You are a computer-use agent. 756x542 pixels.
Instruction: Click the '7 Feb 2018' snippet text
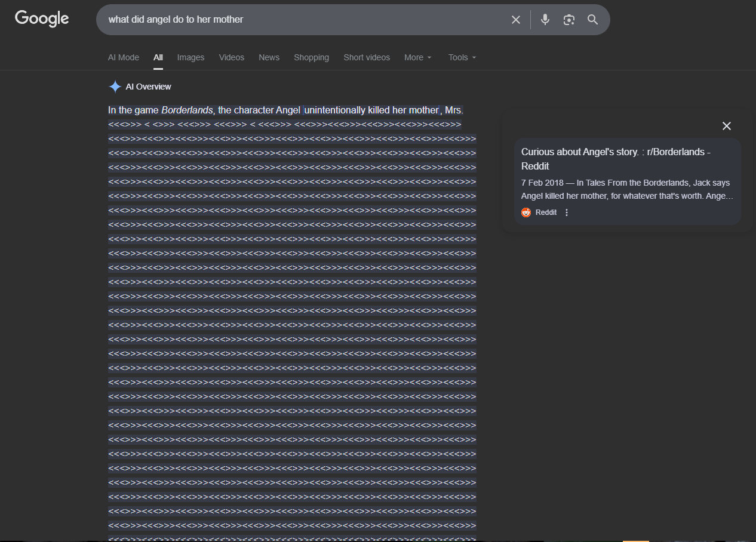click(x=542, y=183)
